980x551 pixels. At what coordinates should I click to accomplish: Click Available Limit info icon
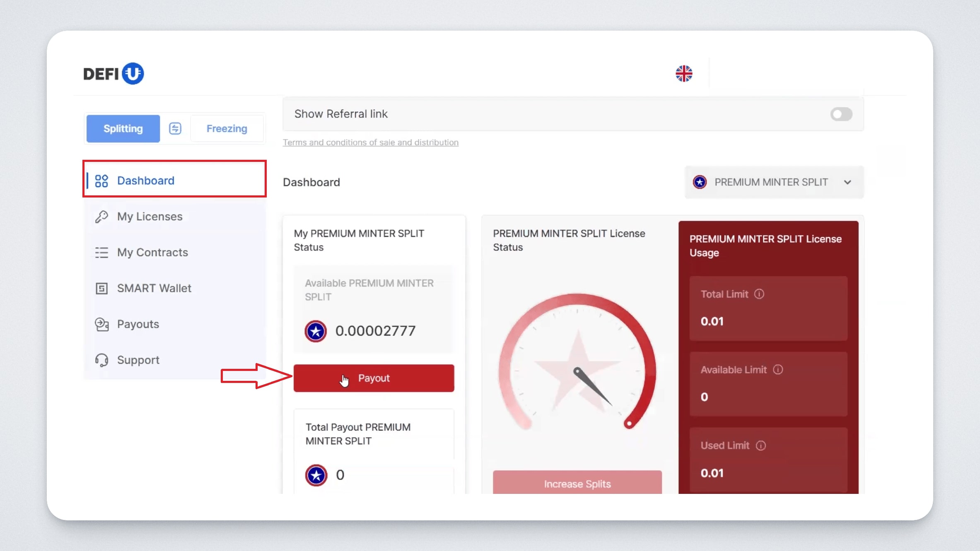(778, 370)
